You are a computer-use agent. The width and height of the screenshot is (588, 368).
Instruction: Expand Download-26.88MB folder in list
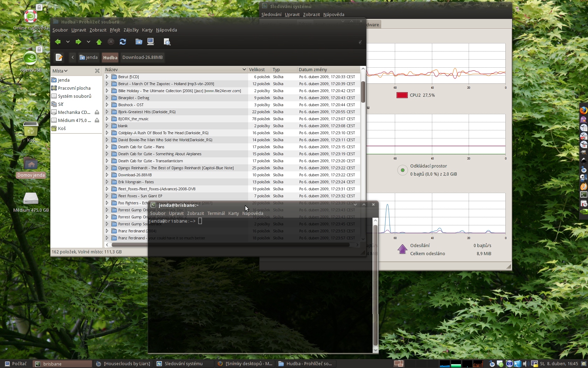107,175
